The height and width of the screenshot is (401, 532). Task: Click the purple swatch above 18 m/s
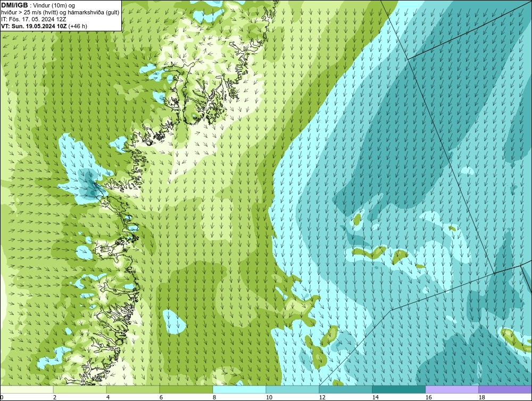click(x=505, y=389)
